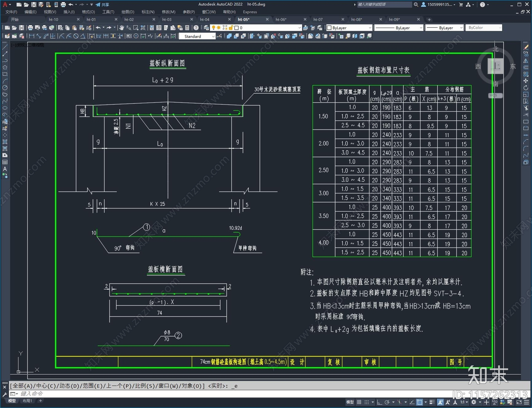532x408 pixels.
Task: Toggle ortho mode in status bar
Action: 379,402
